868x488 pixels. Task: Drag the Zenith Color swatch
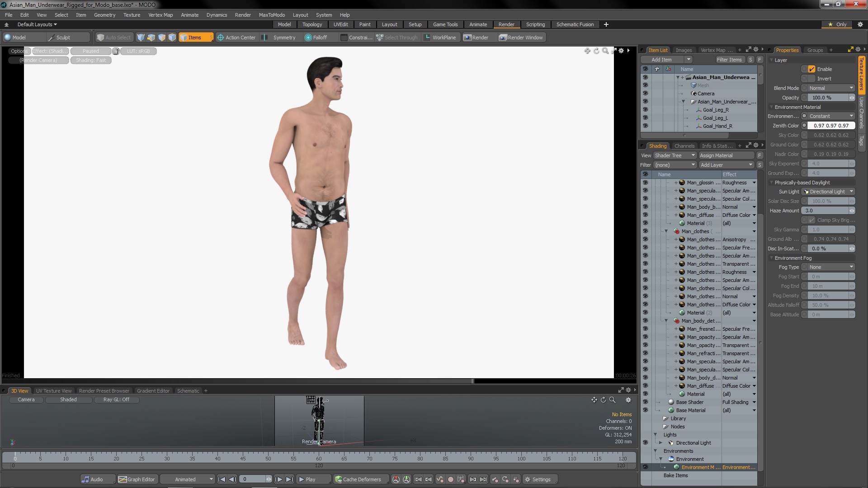click(x=804, y=125)
